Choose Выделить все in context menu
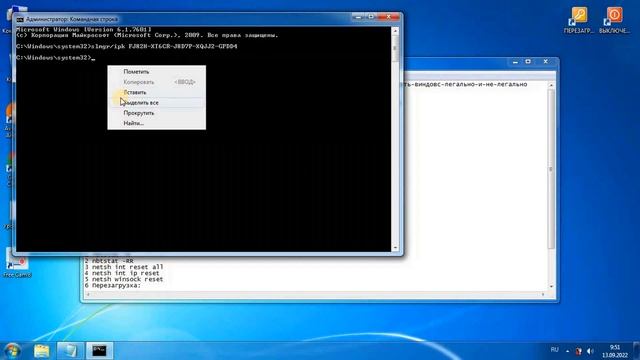 click(156, 102)
